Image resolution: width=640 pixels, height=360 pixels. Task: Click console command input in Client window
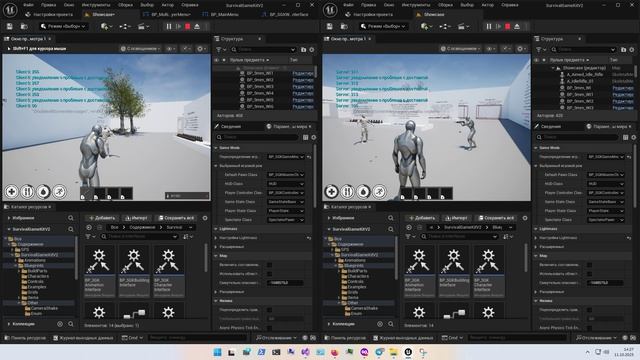point(197,338)
